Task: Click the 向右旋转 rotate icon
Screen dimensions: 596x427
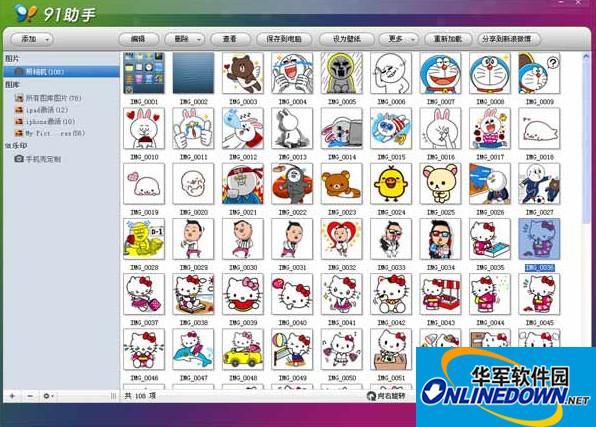Action: pyautogui.click(x=371, y=396)
